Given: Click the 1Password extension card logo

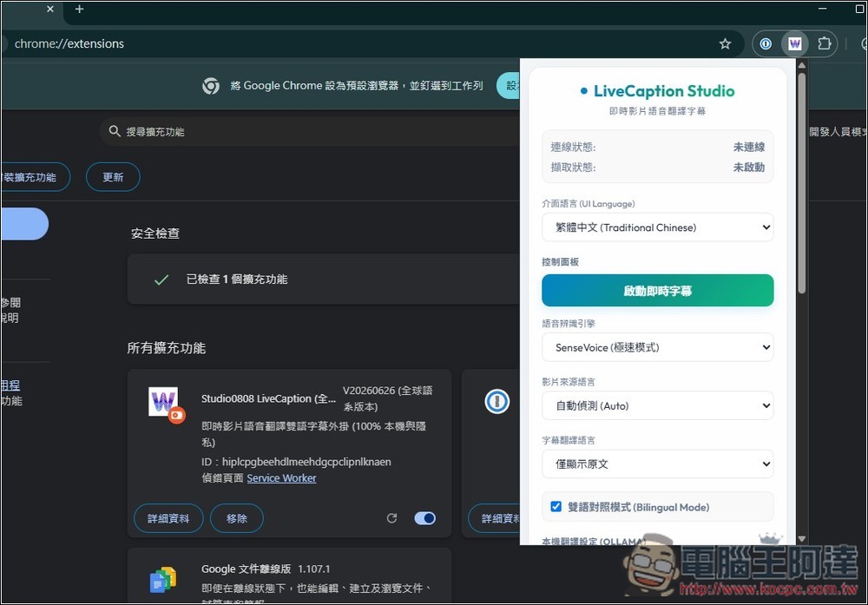Looking at the screenshot, I should (496, 401).
